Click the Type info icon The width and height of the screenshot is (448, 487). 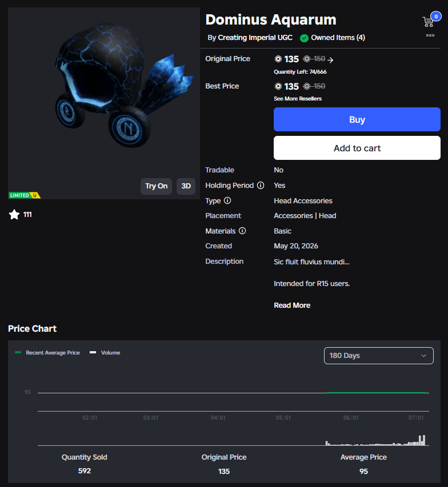pyautogui.click(x=227, y=200)
